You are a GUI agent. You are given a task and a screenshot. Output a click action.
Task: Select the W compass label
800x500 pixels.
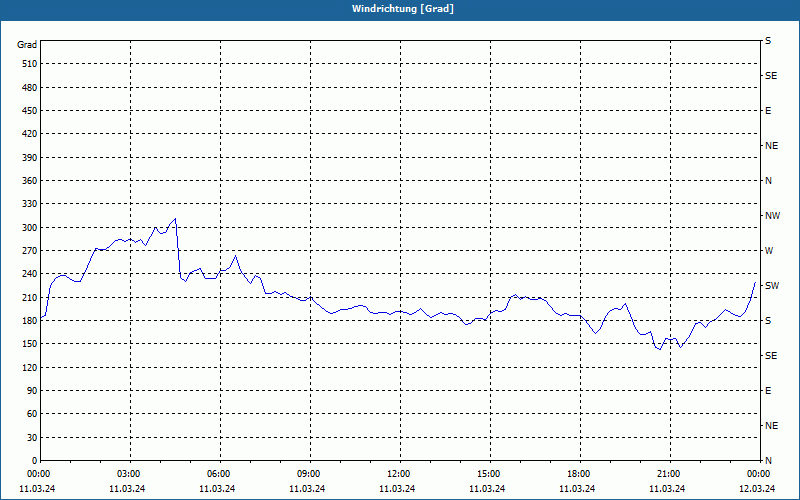point(769,251)
